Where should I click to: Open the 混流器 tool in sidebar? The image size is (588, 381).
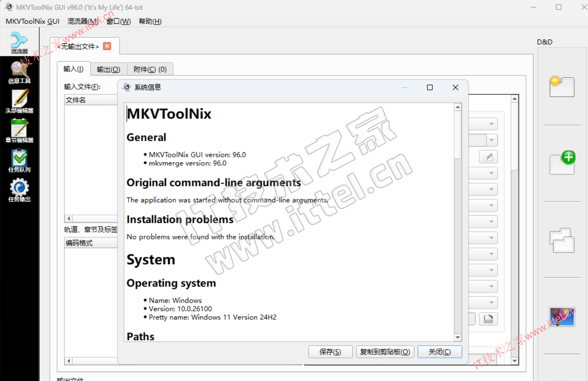click(19, 42)
